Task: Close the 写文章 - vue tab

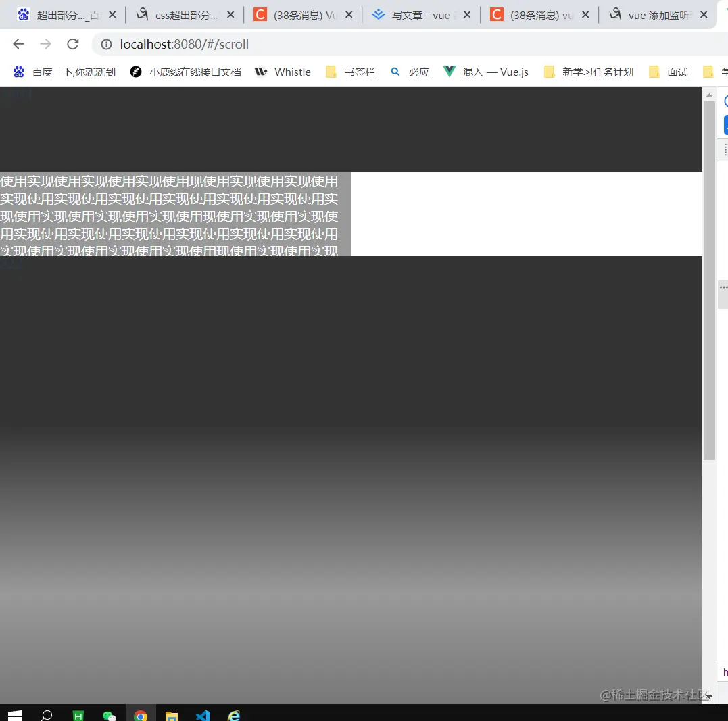Action: [x=468, y=15]
